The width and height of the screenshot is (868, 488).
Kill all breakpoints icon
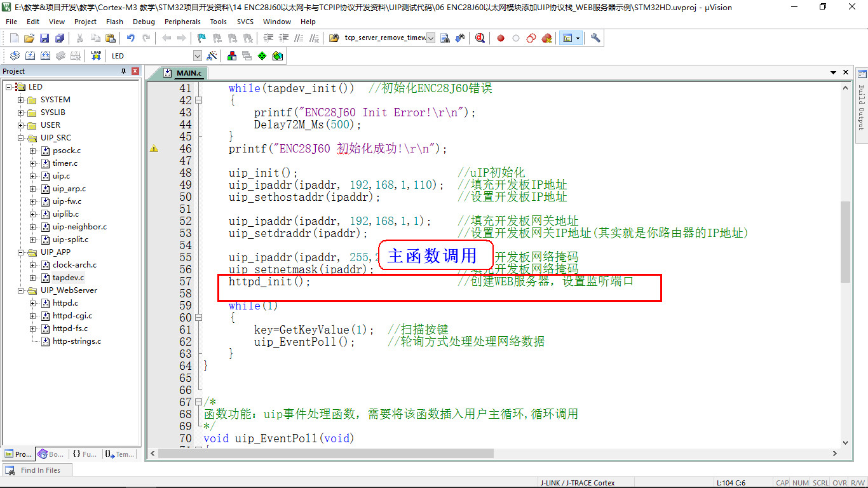pos(546,38)
